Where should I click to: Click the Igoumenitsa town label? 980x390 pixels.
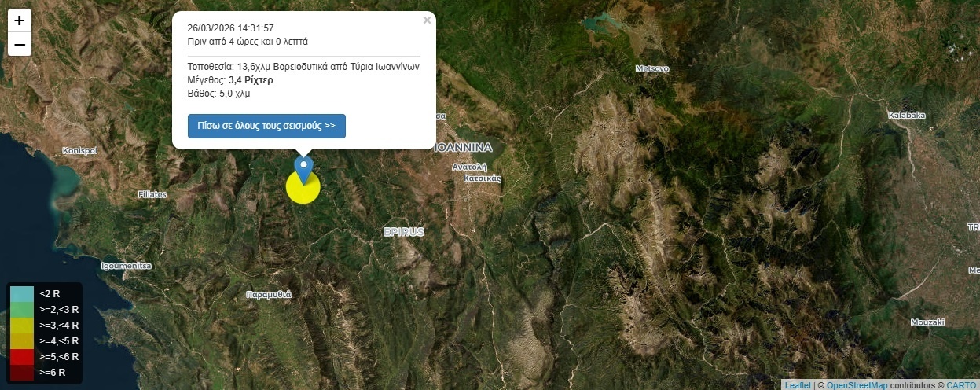[x=126, y=267]
